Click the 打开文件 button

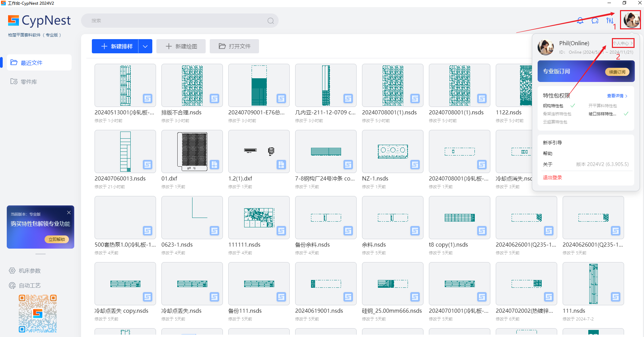coord(234,46)
